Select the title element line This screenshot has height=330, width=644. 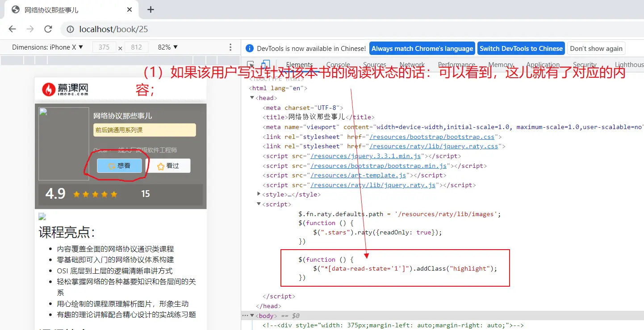pos(318,117)
